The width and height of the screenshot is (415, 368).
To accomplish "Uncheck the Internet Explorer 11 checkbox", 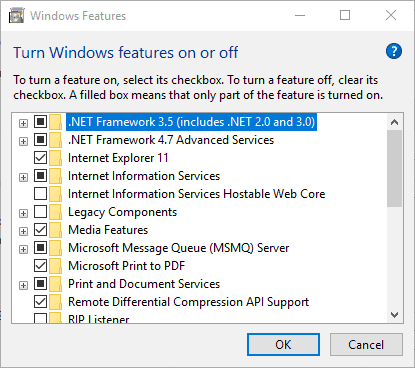I will click(x=40, y=158).
